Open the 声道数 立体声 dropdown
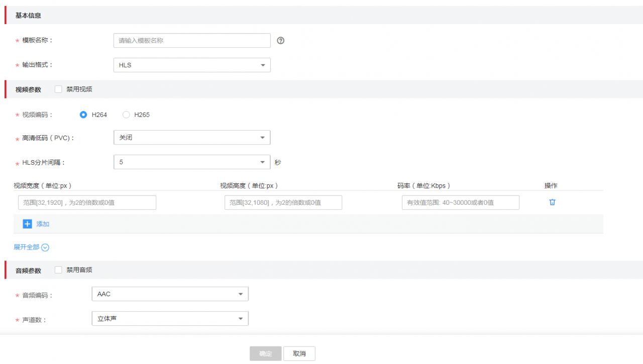 click(x=170, y=318)
